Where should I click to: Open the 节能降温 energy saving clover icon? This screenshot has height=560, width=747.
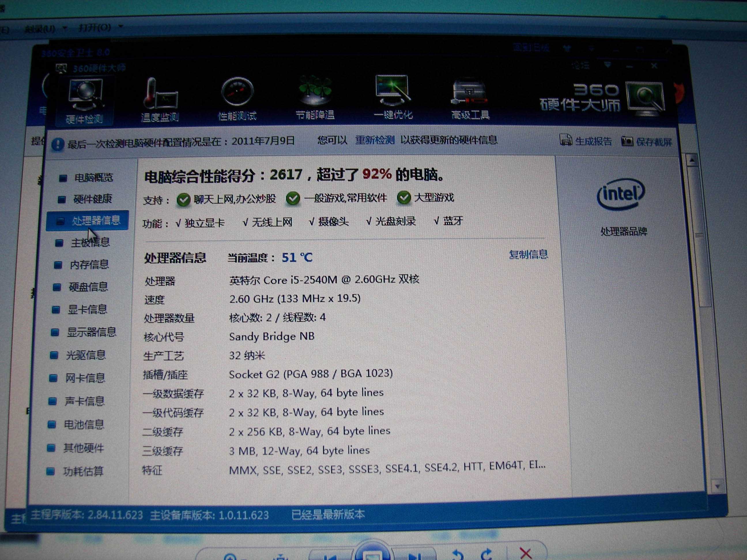click(315, 98)
